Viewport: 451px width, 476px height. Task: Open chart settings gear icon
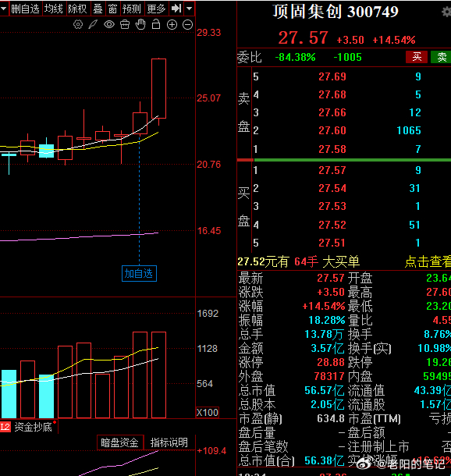pyautogui.click(x=78, y=24)
